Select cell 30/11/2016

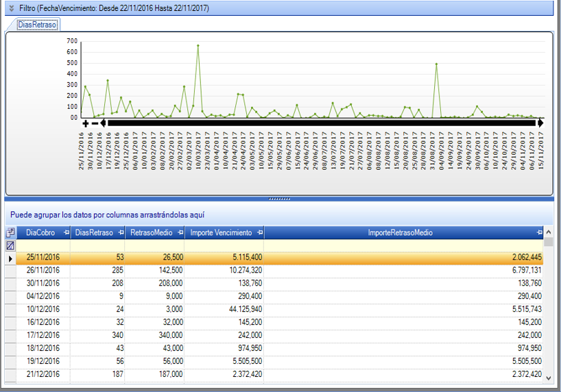point(43,283)
